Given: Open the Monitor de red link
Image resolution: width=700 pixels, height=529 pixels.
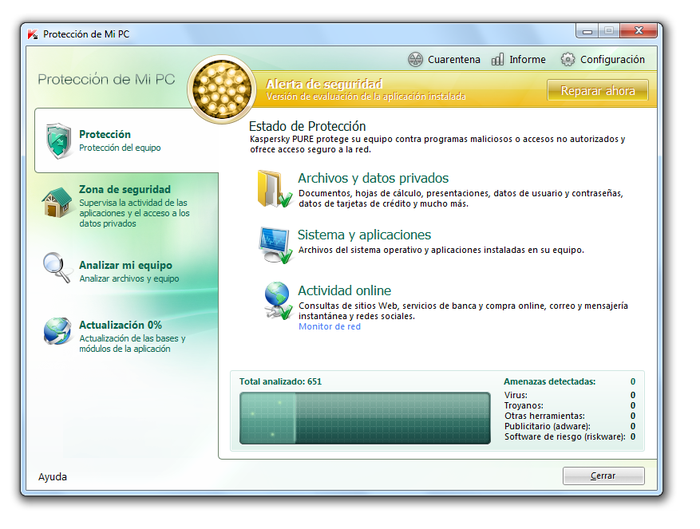Looking at the screenshot, I should point(329,327).
